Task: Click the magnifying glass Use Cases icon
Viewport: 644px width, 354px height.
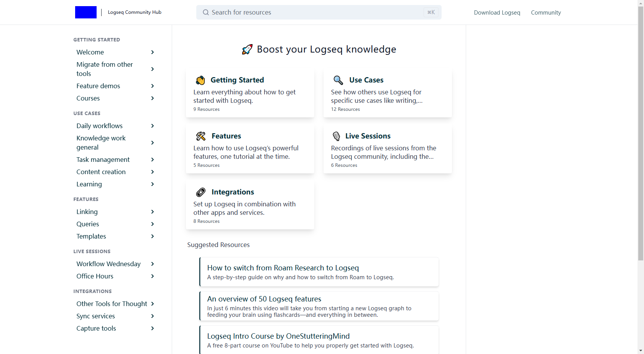Action: (x=338, y=80)
